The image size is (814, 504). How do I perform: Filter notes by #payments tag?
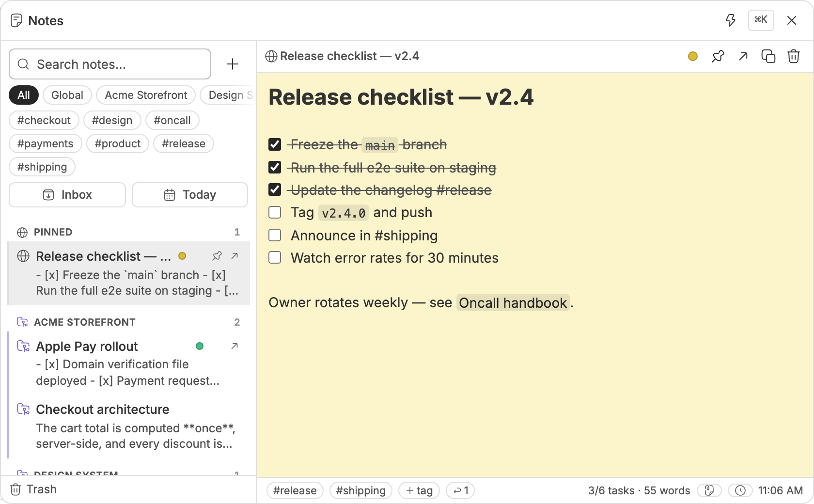click(45, 143)
